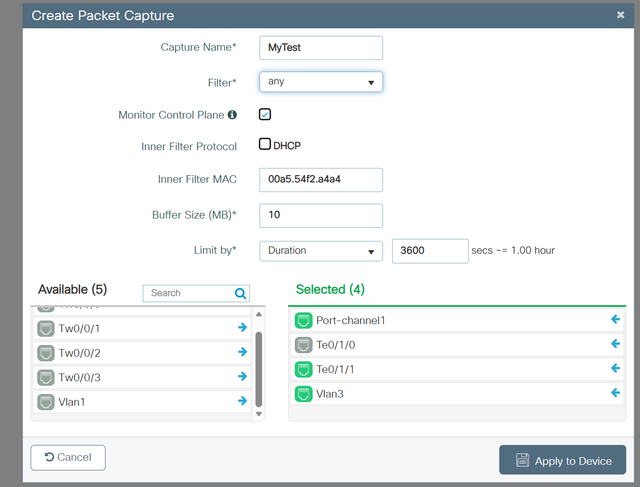Select the Te0/1/1 label
The image size is (640, 487).
click(x=335, y=369)
